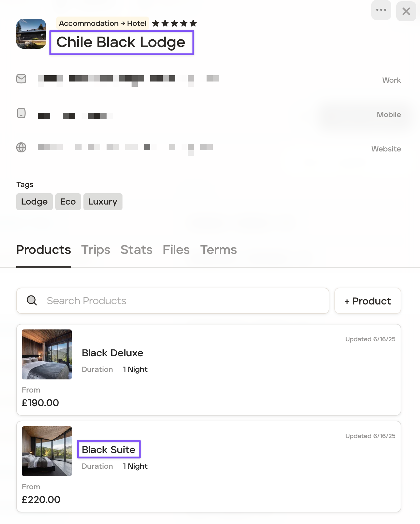
Task: Add a new product with + Product
Action: pos(367,301)
